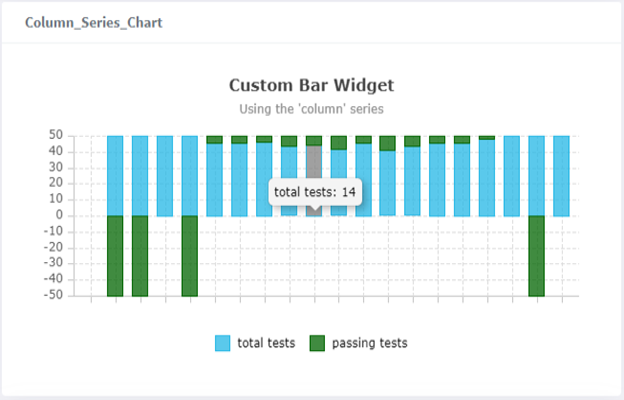The height and width of the screenshot is (400, 624).
Task: Click the blue bar above the rightmost negative bar
Action: pos(536,175)
